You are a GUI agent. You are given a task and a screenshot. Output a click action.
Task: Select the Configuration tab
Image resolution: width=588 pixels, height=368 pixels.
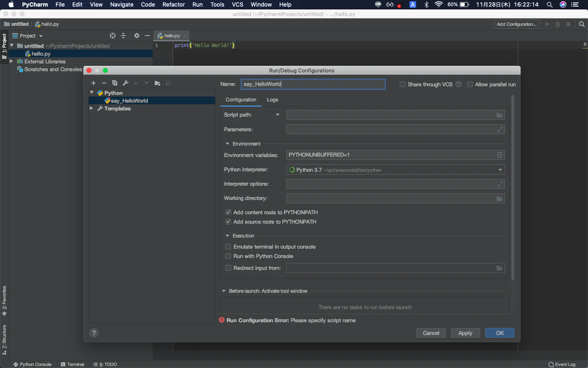click(241, 100)
